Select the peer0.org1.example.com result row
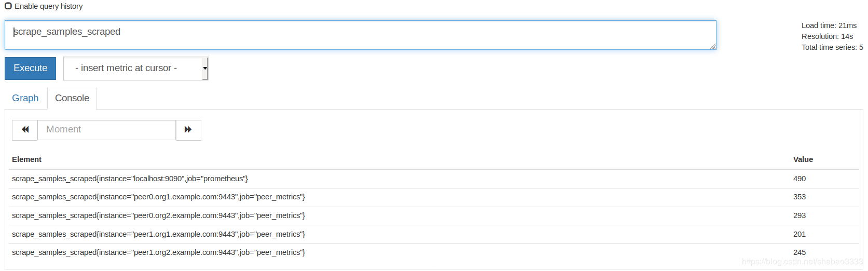The image size is (868, 271). pos(158,197)
